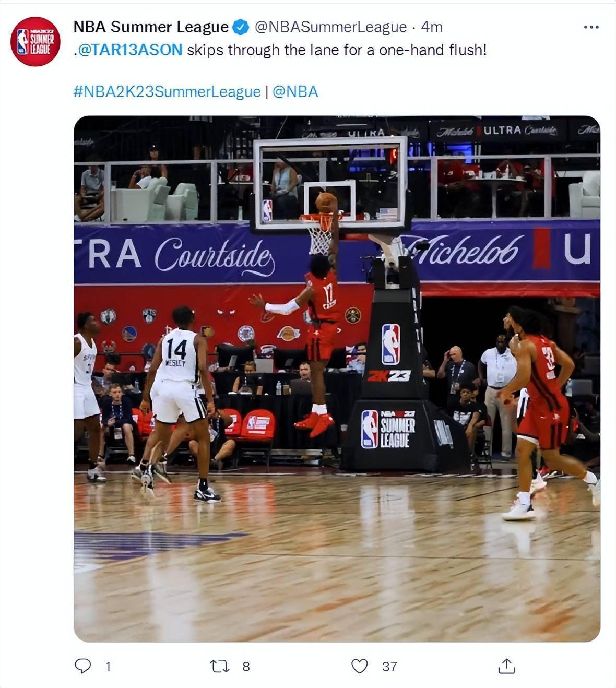616x688 pixels.
Task: Click the reply count number 1
Action: pos(108,666)
